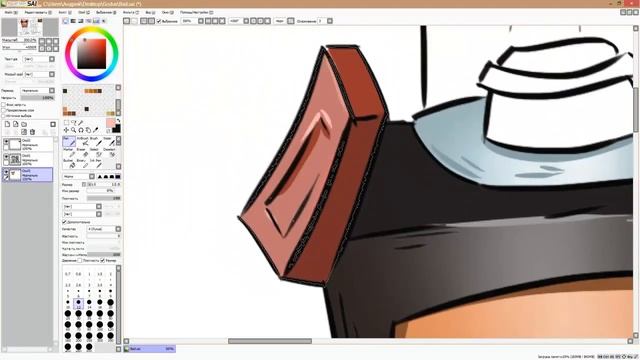640x360 pixels.
Task: Create a new linework layer
Action: (16, 124)
